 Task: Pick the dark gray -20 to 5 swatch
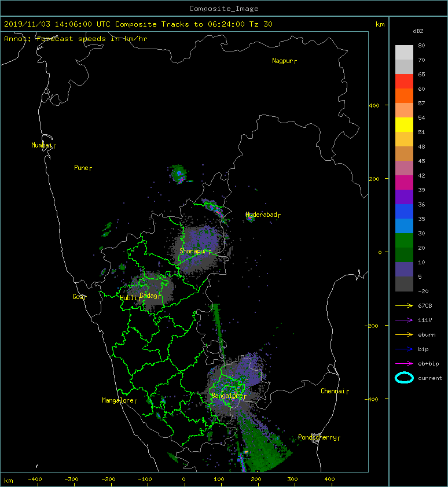[404, 284]
